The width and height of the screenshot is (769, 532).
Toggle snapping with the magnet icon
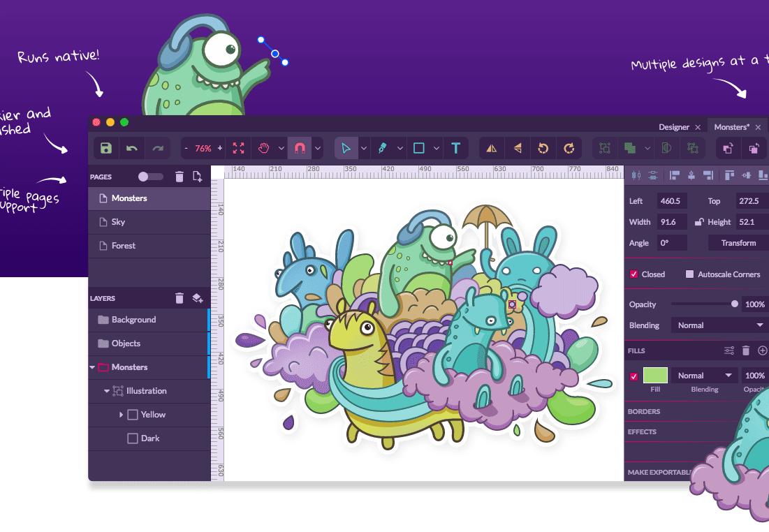coord(298,147)
